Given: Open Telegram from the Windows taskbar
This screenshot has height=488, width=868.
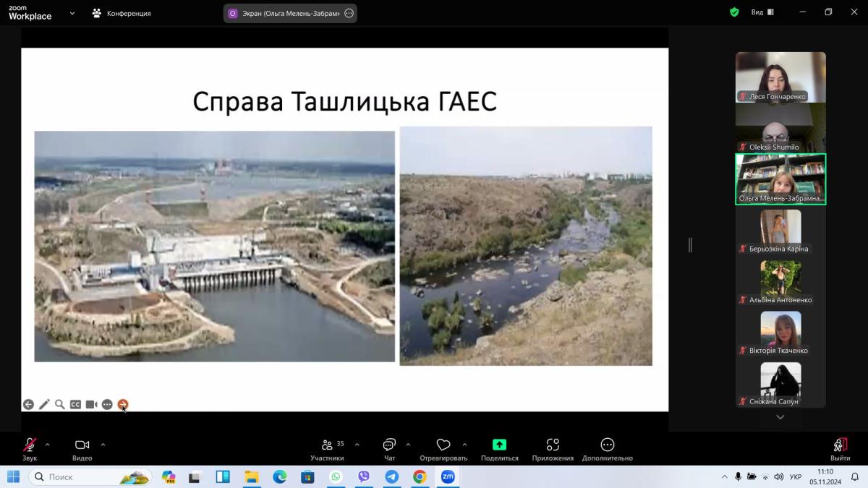Looking at the screenshot, I should pyautogui.click(x=391, y=476).
